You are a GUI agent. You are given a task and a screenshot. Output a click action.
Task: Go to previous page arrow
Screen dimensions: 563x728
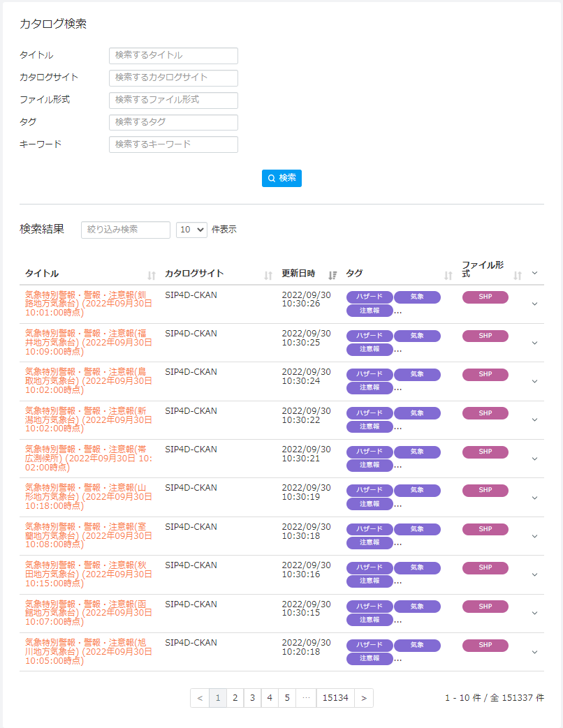click(x=200, y=698)
